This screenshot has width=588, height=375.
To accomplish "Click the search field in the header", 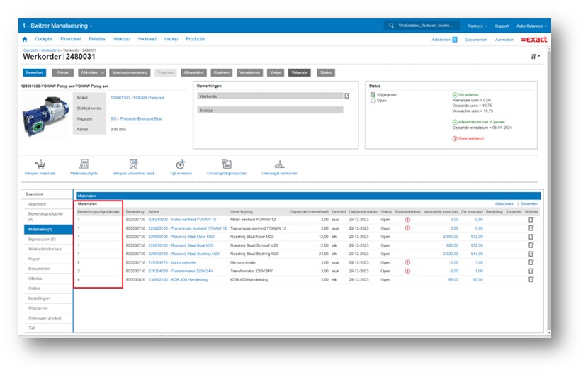I will coord(422,26).
